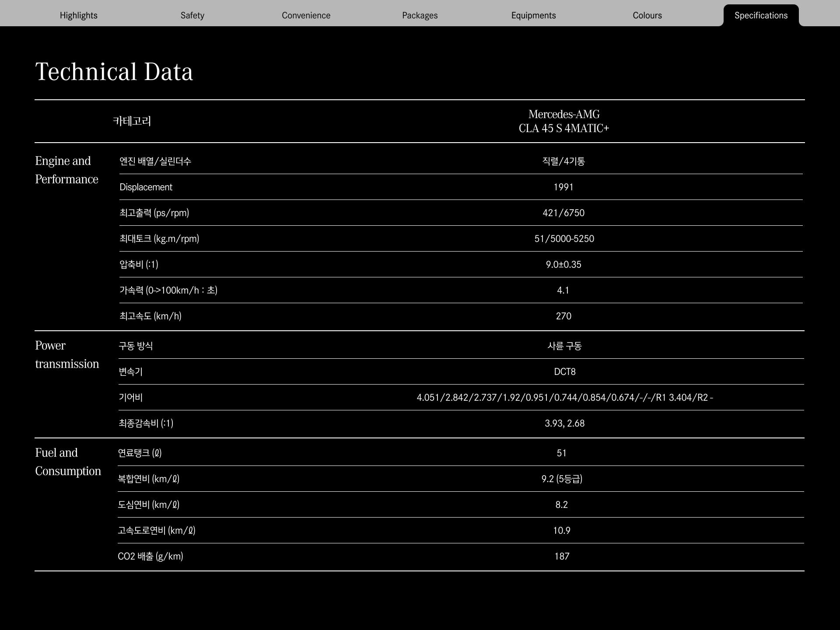Click the 3.93, 2.68 value

(x=565, y=423)
